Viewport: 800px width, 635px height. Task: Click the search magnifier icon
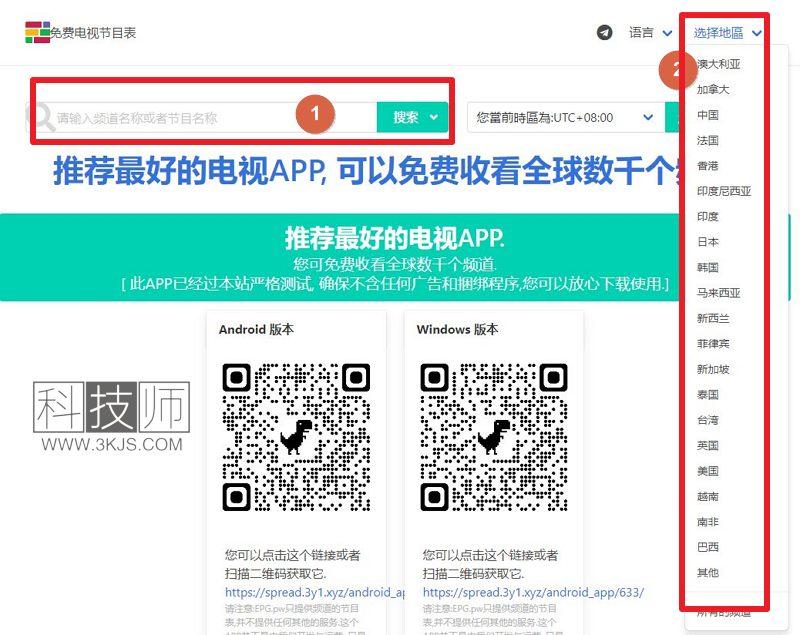[x=42, y=118]
